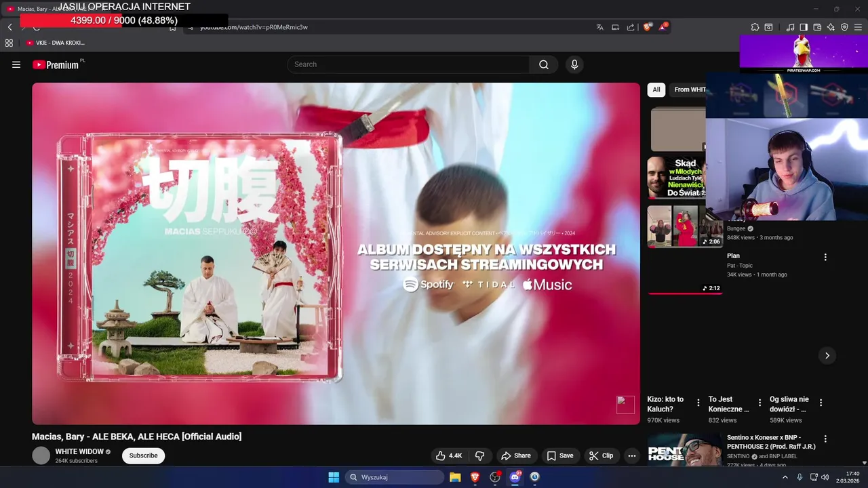Screen dimensions: 868x488
Task: Save the video using Save button
Action: [560, 455]
